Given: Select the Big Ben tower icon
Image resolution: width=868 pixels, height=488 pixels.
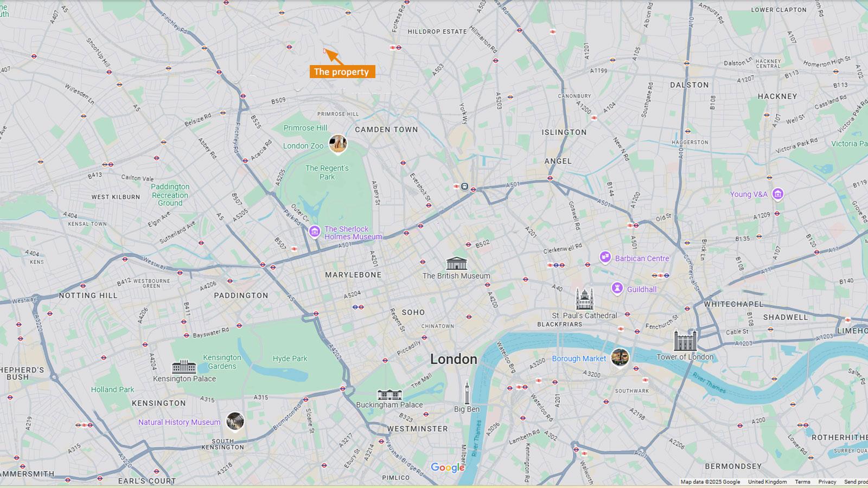Looking at the screenshot, I should (x=467, y=392).
